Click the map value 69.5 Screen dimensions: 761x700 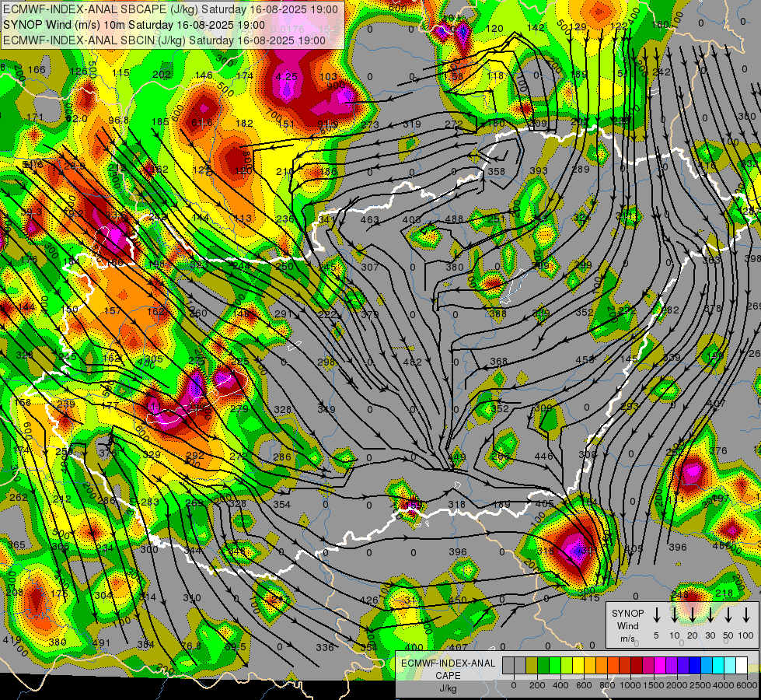236,647
